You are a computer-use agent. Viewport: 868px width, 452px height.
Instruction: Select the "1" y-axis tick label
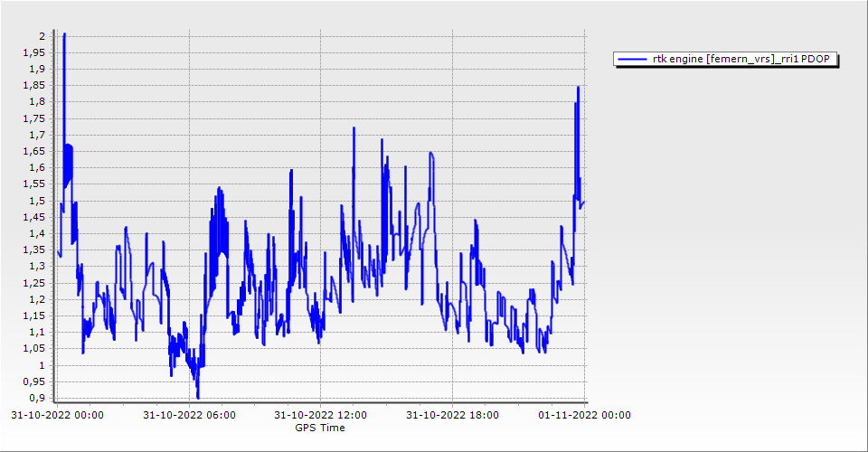pos(42,365)
